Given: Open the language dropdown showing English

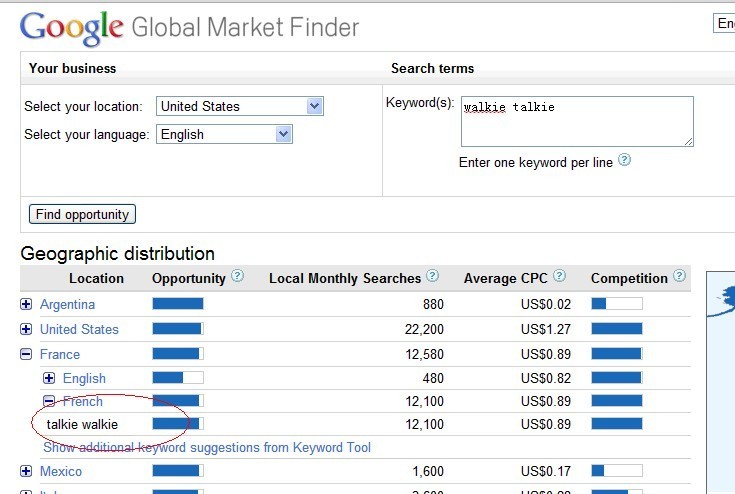Looking at the screenshot, I should [x=224, y=135].
